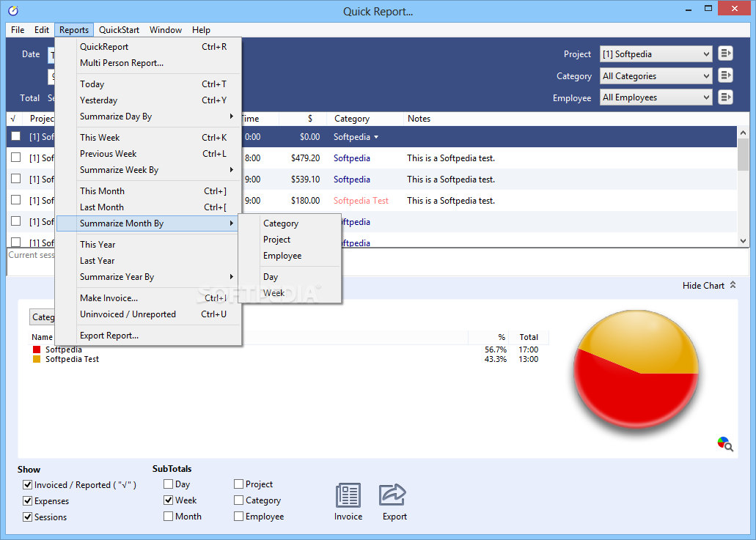756x540 pixels.
Task: Enable Day subtotals checkbox
Action: click(x=168, y=484)
